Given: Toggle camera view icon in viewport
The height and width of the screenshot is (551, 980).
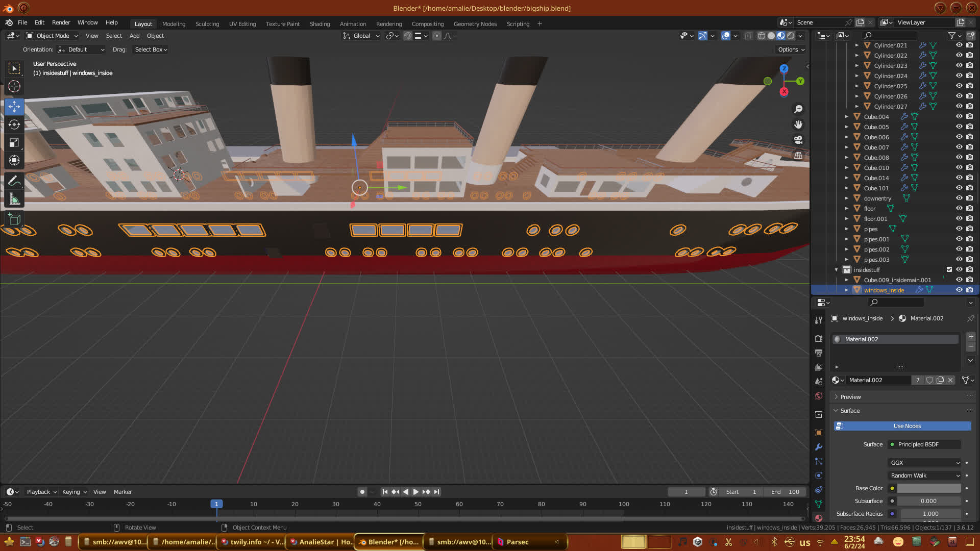Looking at the screenshot, I should tap(798, 140).
